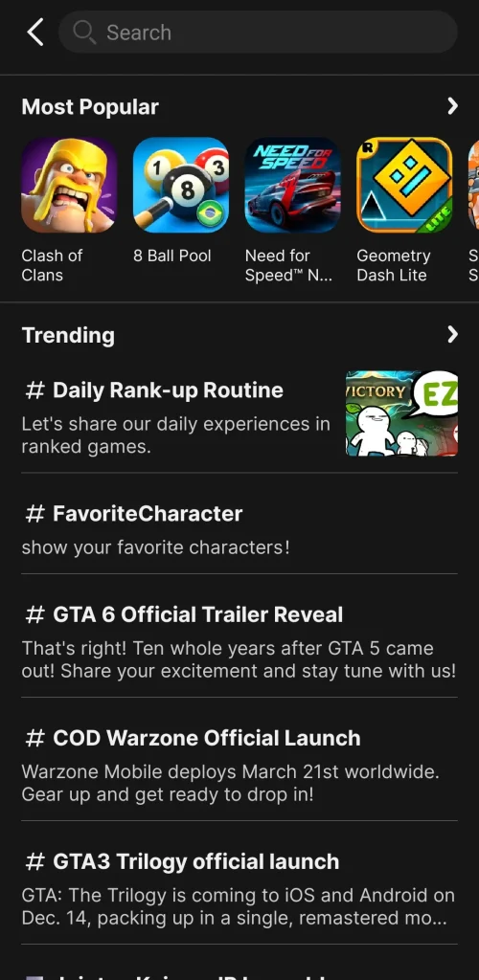The height and width of the screenshot is (980, 479).
Task: Click the hashtag icon beside FavoriteCharacter
Action: [x=35, y=514]
